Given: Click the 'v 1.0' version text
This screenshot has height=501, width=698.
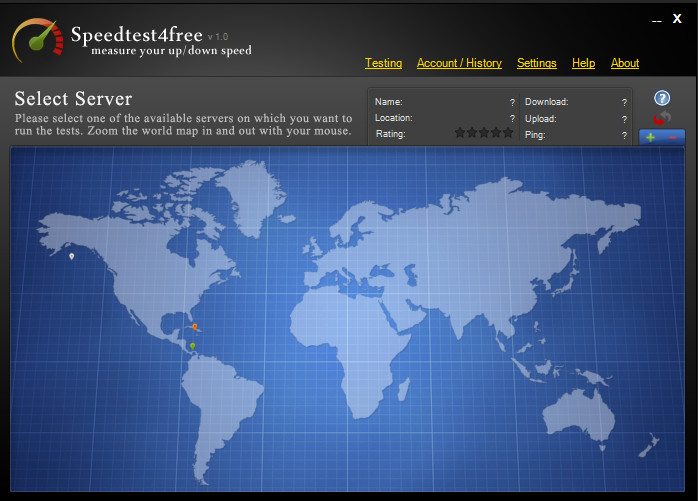Looking at the screenshot, I should 218,37.
